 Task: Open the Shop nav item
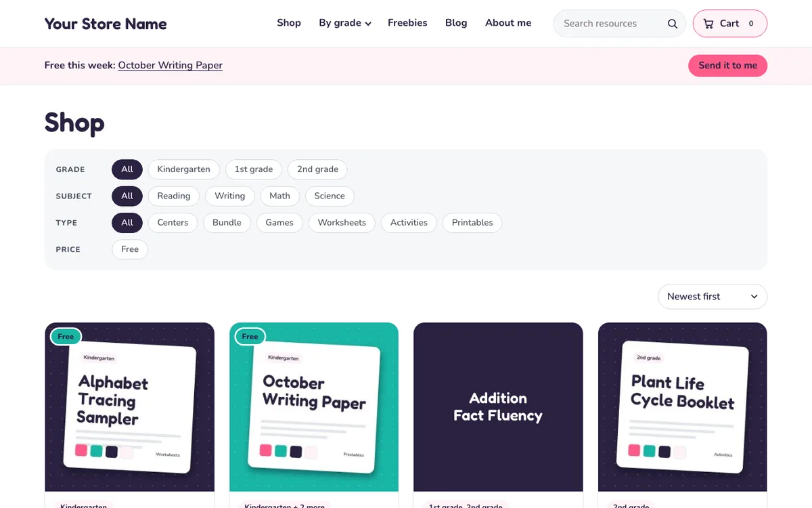pyautogui.click(x=289, y=23)
